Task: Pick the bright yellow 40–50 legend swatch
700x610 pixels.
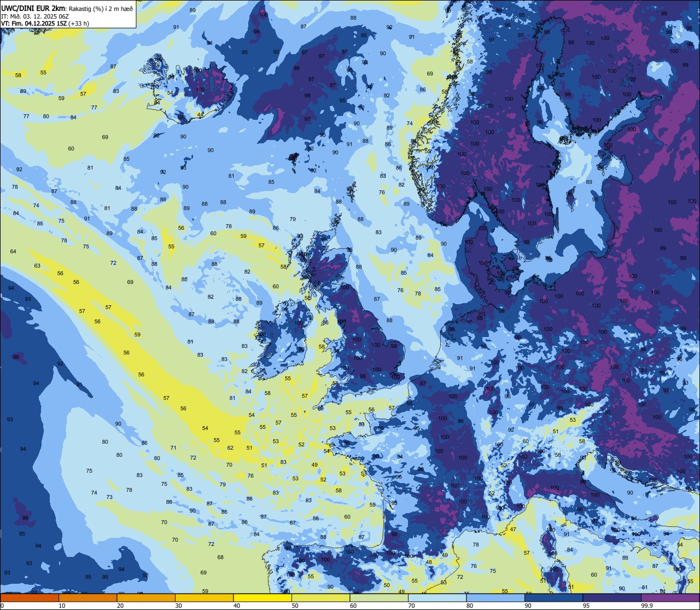Action: pyautogui.click(x=262, y=597)
